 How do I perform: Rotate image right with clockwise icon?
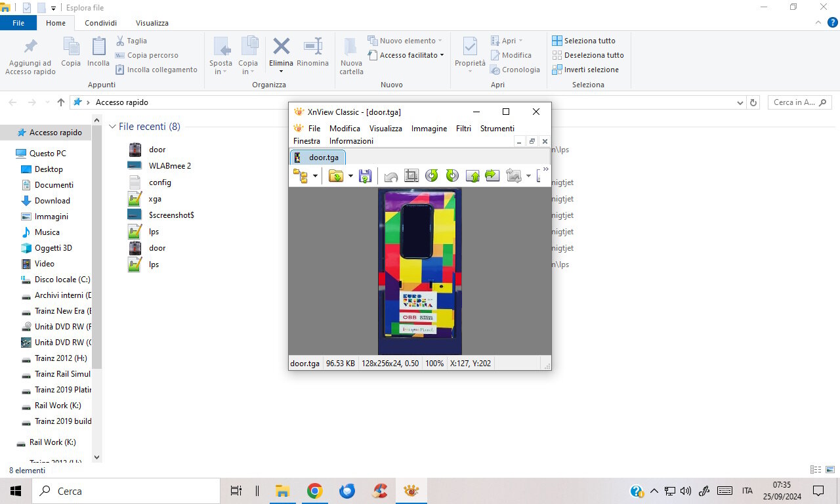tap(452, 176)
